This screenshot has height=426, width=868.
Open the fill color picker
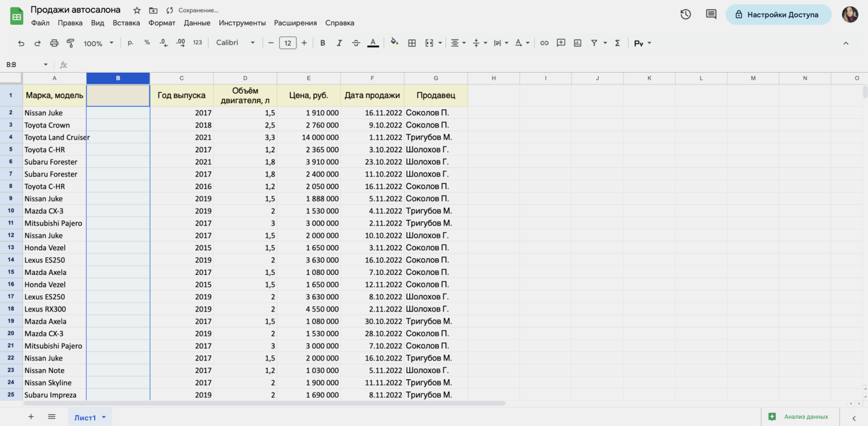point(394,43)
